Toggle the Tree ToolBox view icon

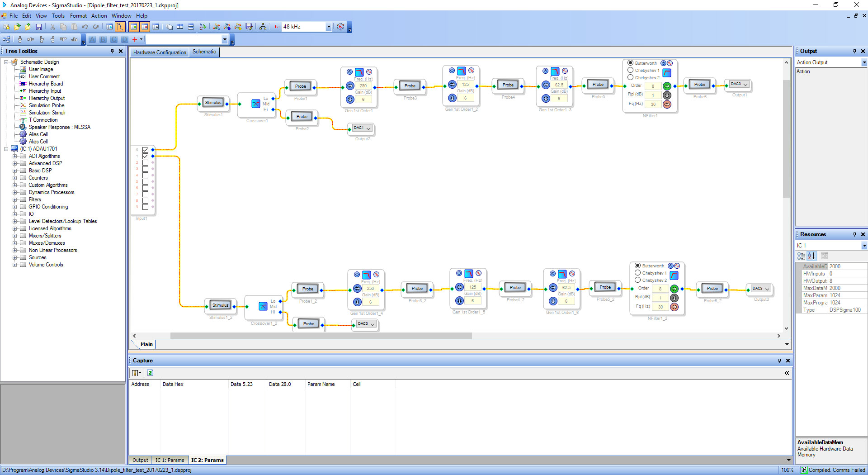click(120, 27)
